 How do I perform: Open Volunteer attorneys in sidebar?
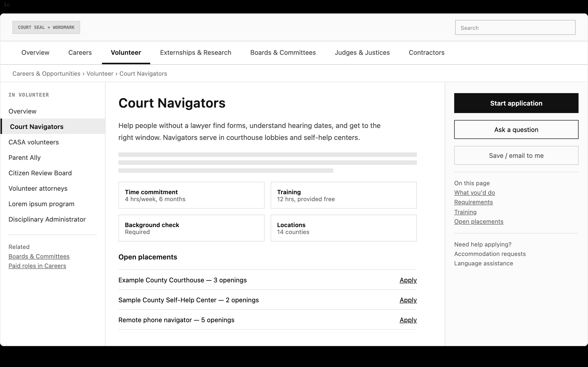point(53,188)
